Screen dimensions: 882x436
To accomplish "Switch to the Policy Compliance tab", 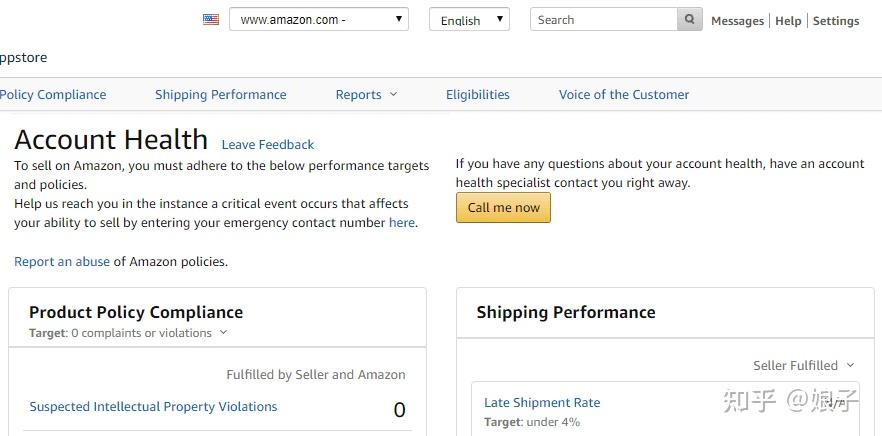I will 53,95.
